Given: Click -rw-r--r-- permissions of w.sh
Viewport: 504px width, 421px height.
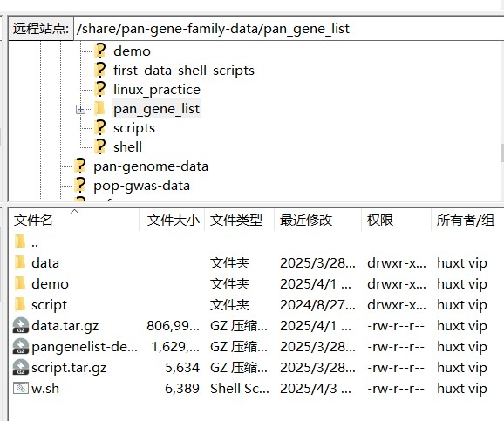Looking at the screenshot, I should tap(396, 389).
